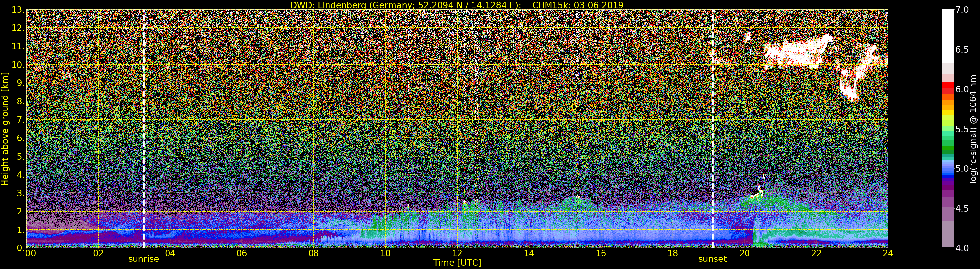
Task: Click the '02' time tick label
Action: [98, 253]
